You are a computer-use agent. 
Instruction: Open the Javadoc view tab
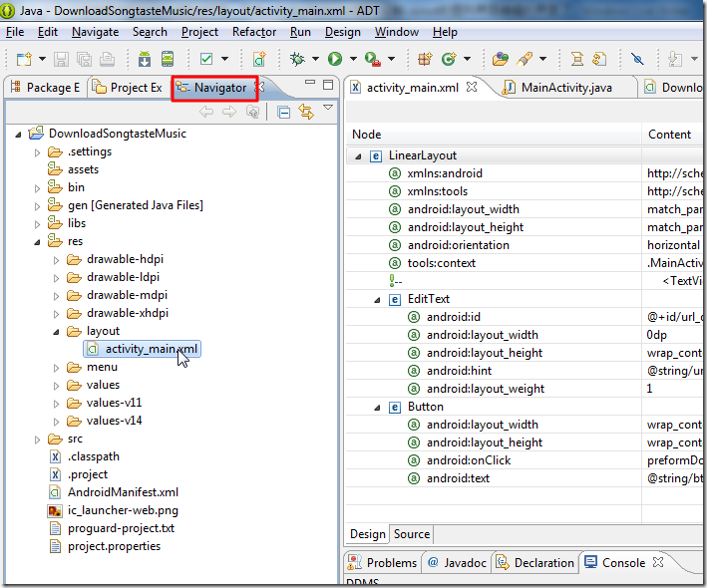click(457, 563)
